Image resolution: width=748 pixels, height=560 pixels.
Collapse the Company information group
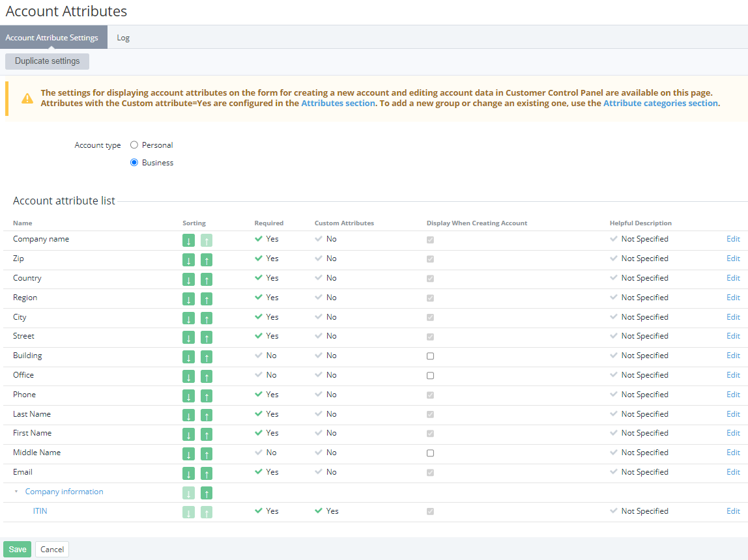(16, 492)
